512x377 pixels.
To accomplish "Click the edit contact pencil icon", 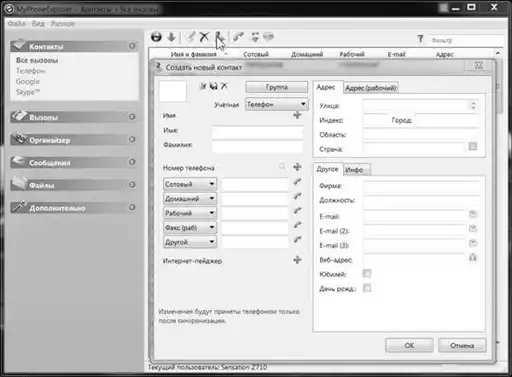I will coord(190,37).
